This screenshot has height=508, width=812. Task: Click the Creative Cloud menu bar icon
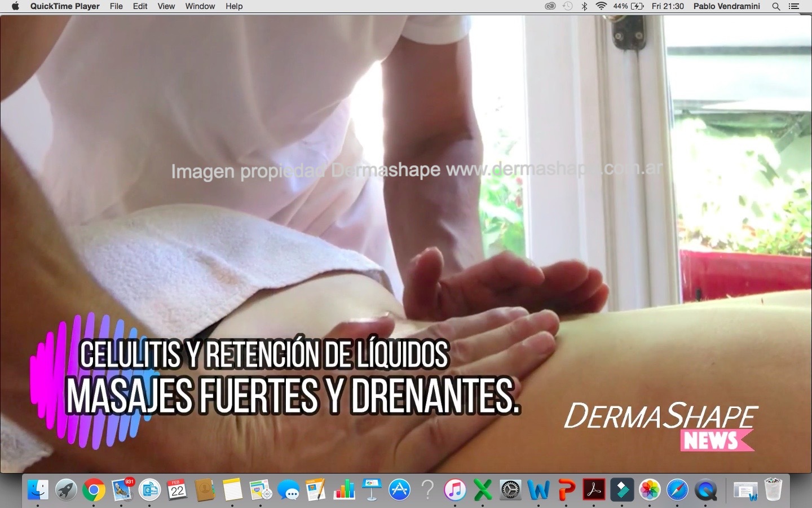coord(550,6)
